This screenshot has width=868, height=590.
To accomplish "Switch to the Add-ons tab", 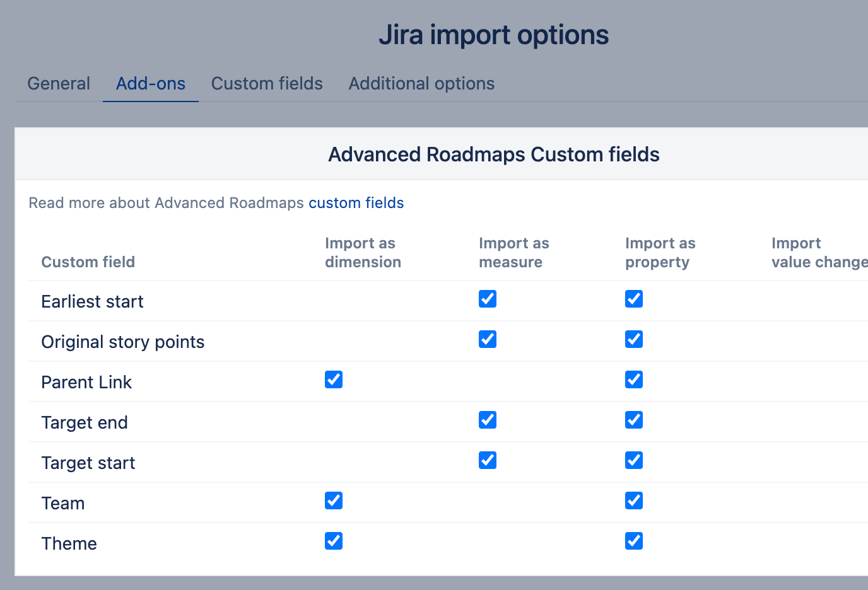I will click(x=151, y=83).
